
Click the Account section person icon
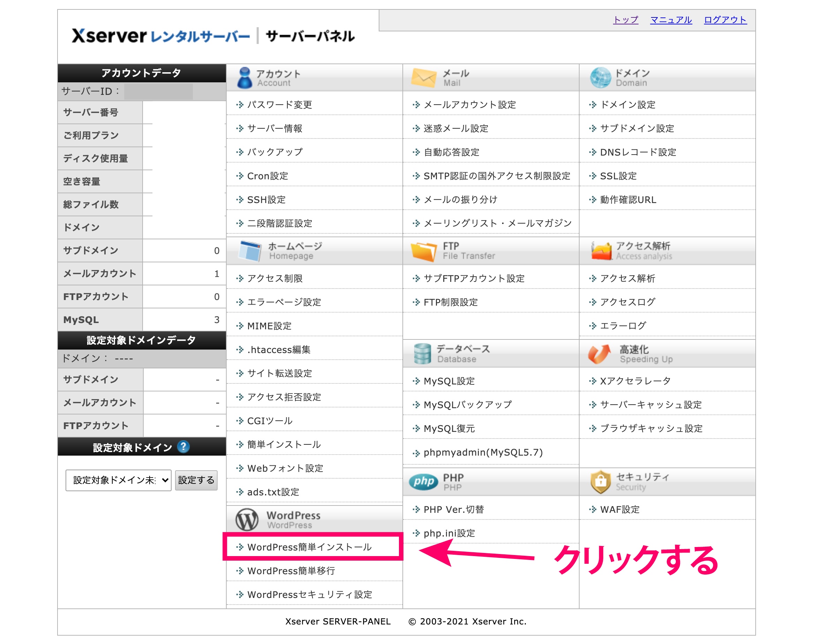point(244,78)
